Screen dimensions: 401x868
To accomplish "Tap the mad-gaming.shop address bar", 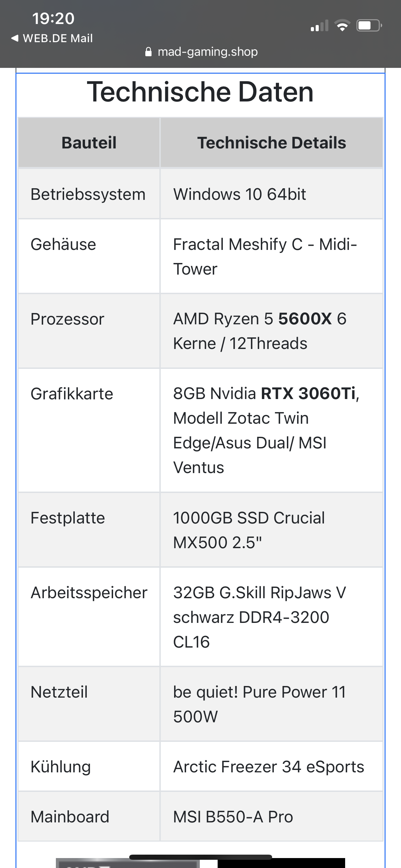I will click(x=201, y=52).
